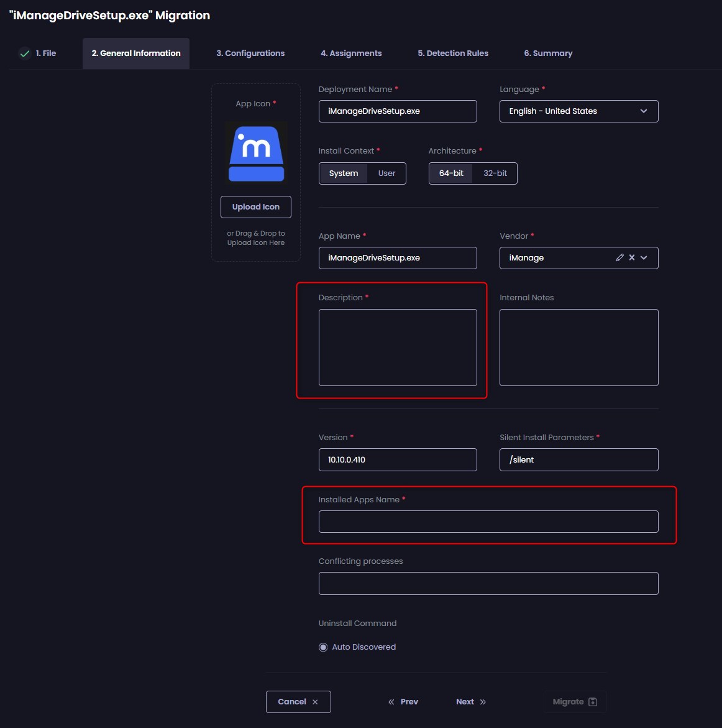Viewport: 722px width, 728px height.
Task: Click the iManage app icon image
Action: (x=255, y=153)
